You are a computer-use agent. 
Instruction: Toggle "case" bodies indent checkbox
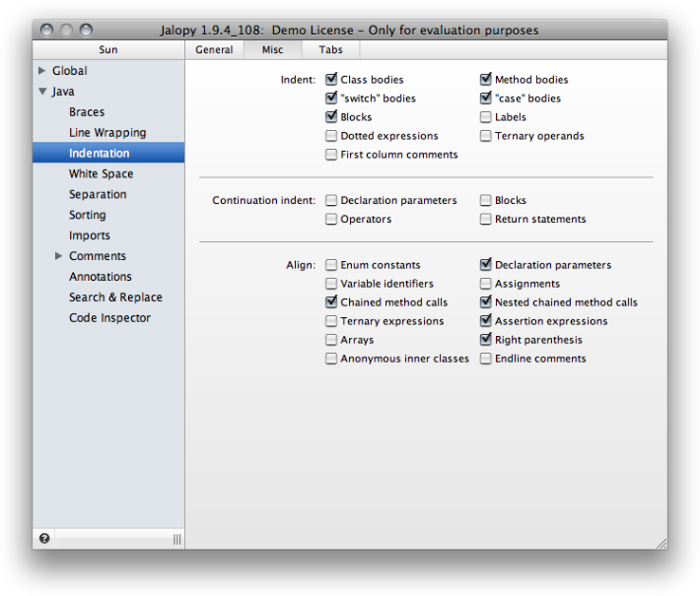[x=486, y=99]
